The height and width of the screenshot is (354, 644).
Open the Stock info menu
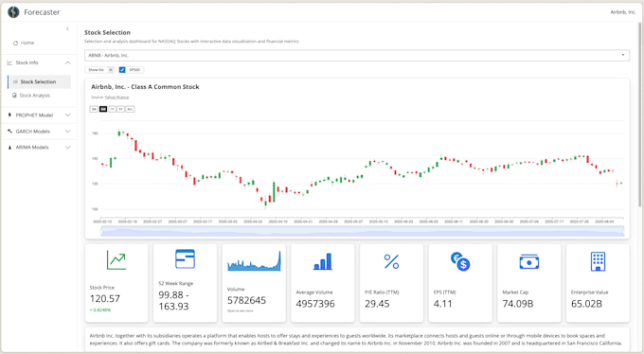tap(39, 62)
